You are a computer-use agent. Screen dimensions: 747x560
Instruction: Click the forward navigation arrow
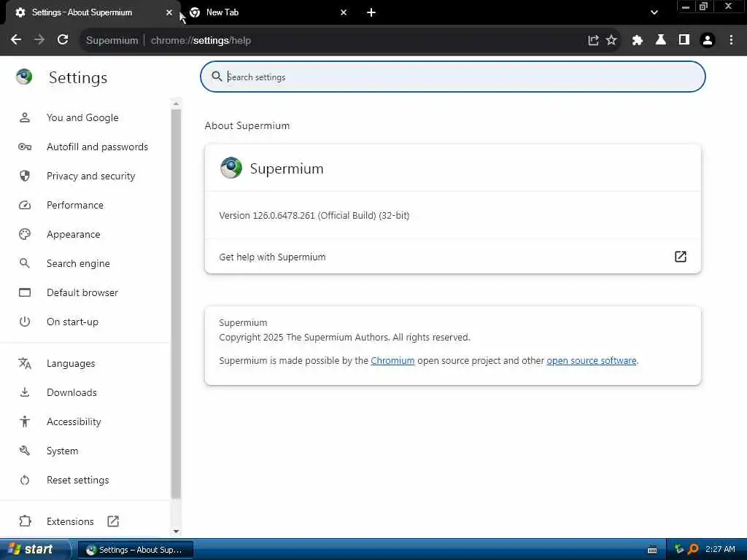click(x=39, y=40)
